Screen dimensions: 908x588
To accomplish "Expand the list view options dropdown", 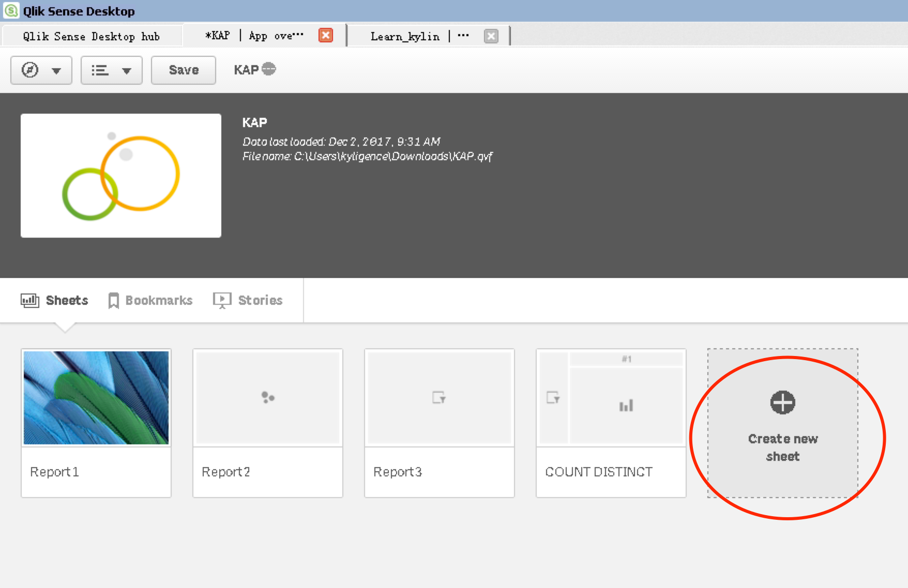I will 111,70.
